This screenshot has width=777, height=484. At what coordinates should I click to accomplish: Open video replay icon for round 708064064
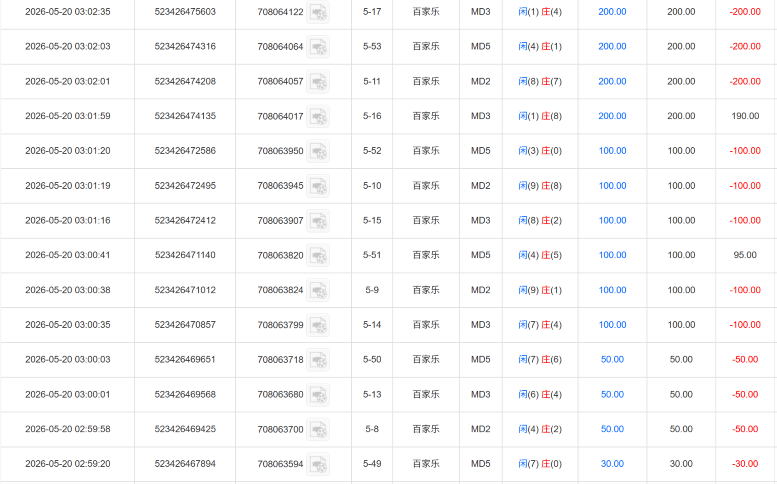pyautogui.click(x=318, y=47)
